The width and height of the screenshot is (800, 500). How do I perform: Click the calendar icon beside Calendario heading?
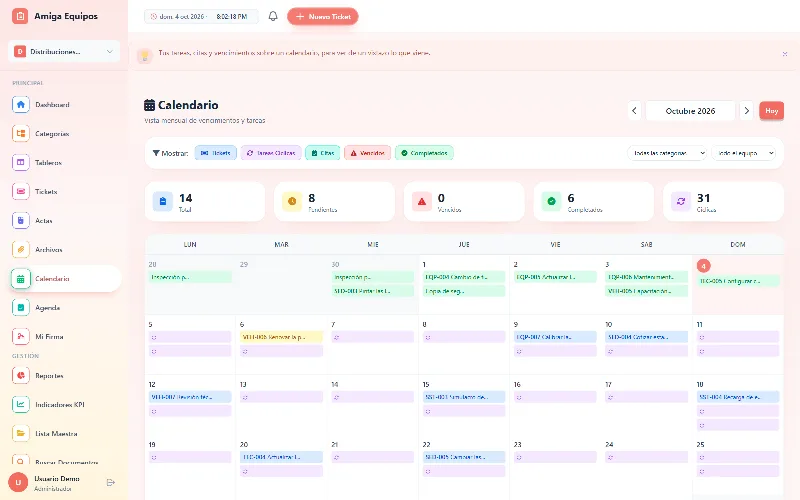(149, 105)
